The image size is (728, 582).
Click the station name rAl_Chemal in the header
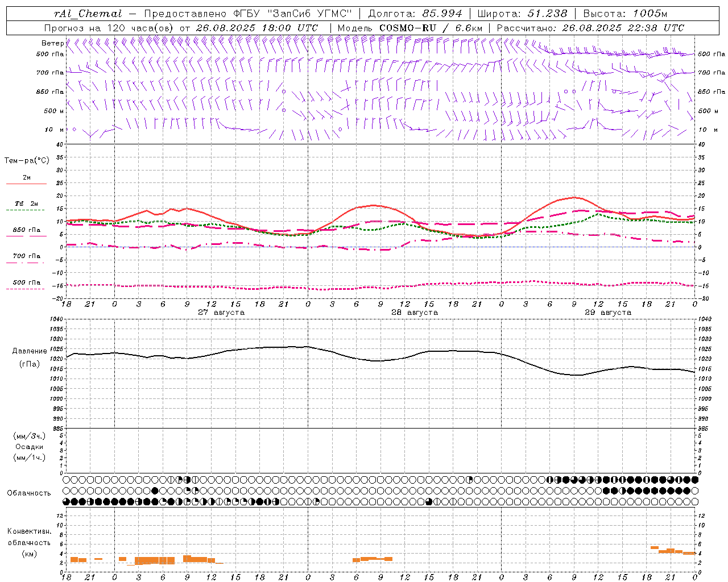(x=88, y=14)
